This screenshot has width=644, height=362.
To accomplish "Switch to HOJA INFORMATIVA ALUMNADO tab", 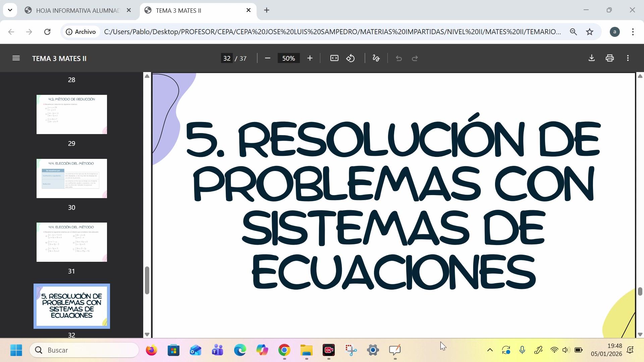I will coord(77,10).
